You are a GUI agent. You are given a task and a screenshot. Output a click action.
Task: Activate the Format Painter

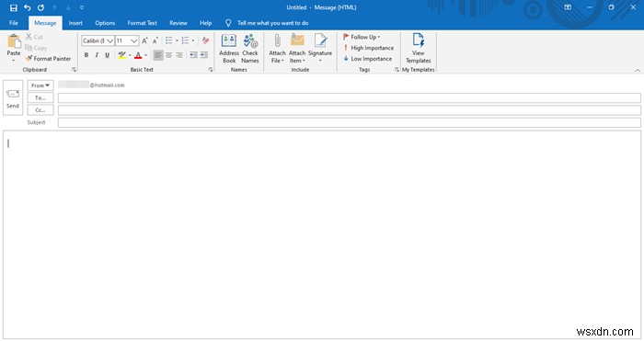(48, 59)
